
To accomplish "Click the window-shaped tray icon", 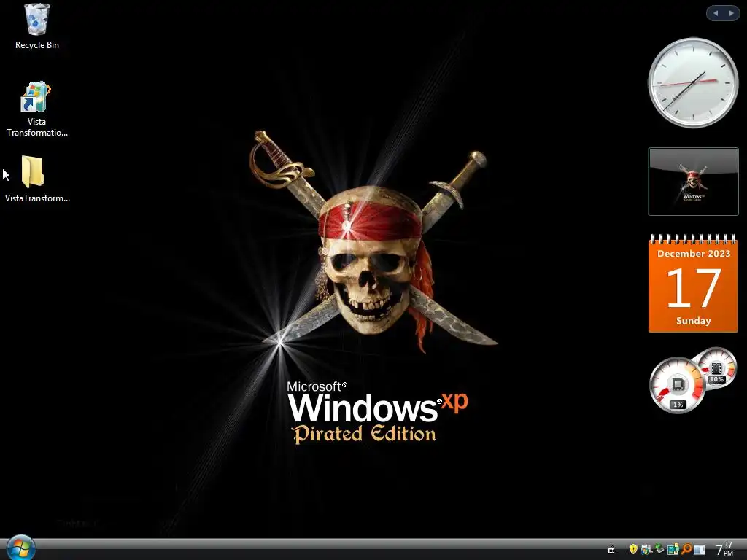I will [700, 550].
